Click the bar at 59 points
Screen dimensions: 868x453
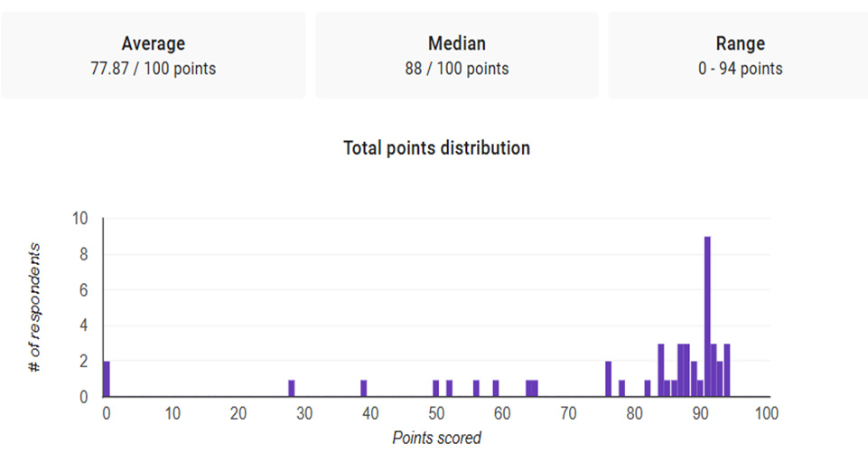(x=496, y=388)
